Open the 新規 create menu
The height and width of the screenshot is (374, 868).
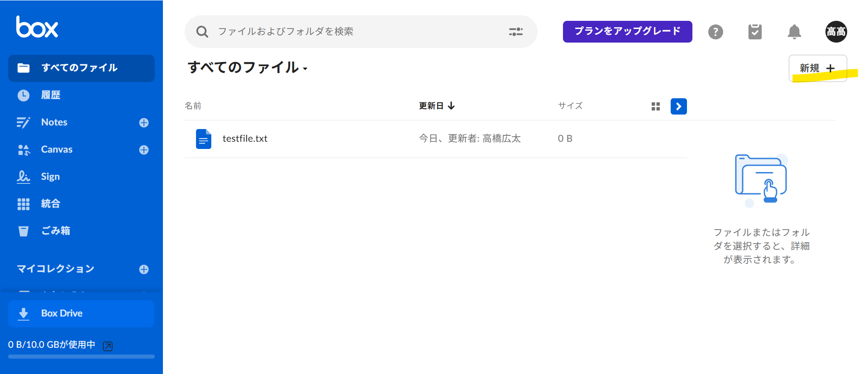(817, 68)
